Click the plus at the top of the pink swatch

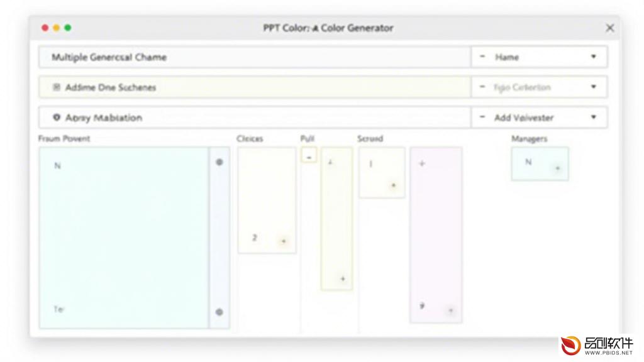tap(422, 163)
